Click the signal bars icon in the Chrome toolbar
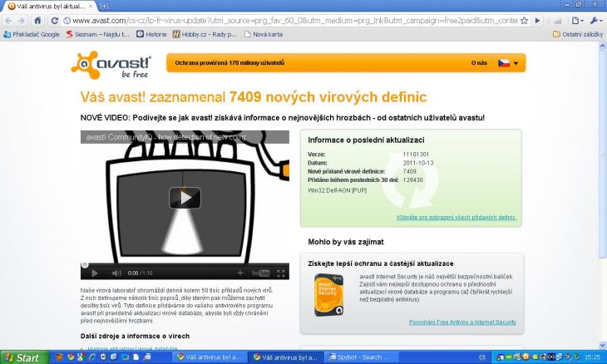Image resolution: width=607 pixels, height=364 pixels. 557,21
